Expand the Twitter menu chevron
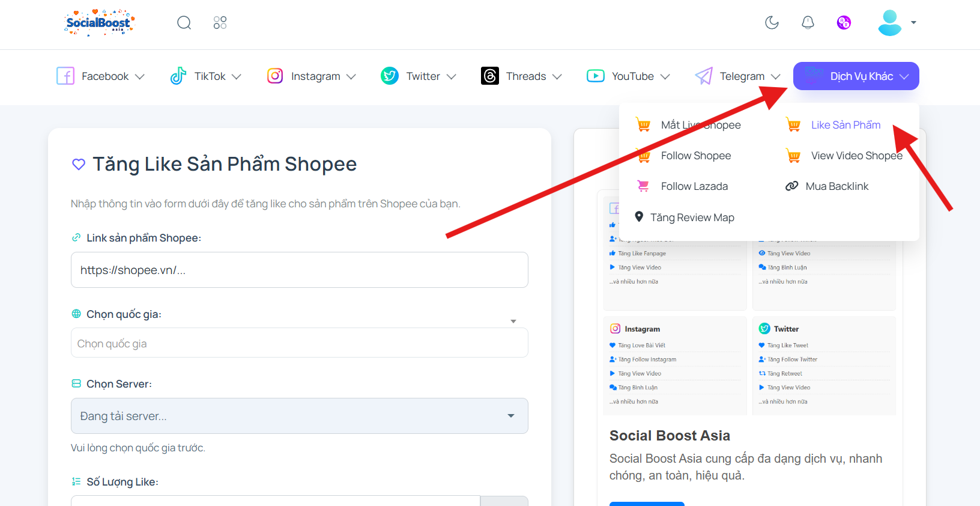Viewport: 980px width, 506px height. tap(452, 77)
